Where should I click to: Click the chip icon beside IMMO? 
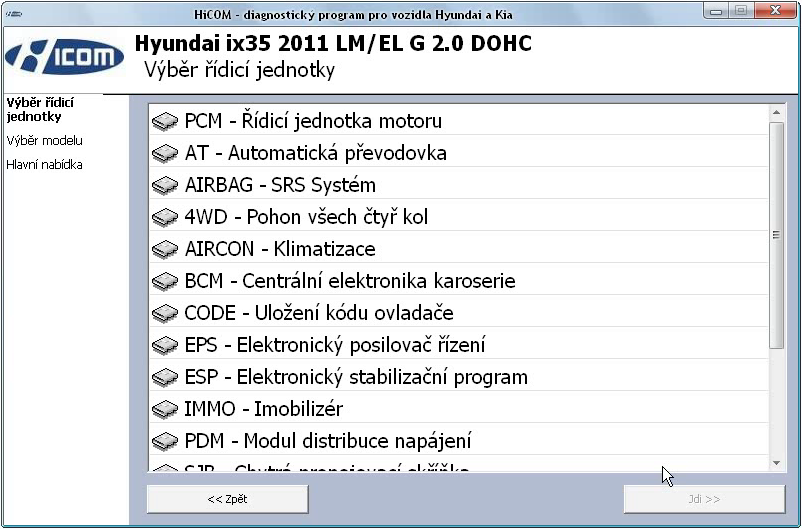(x=165, y=409)
